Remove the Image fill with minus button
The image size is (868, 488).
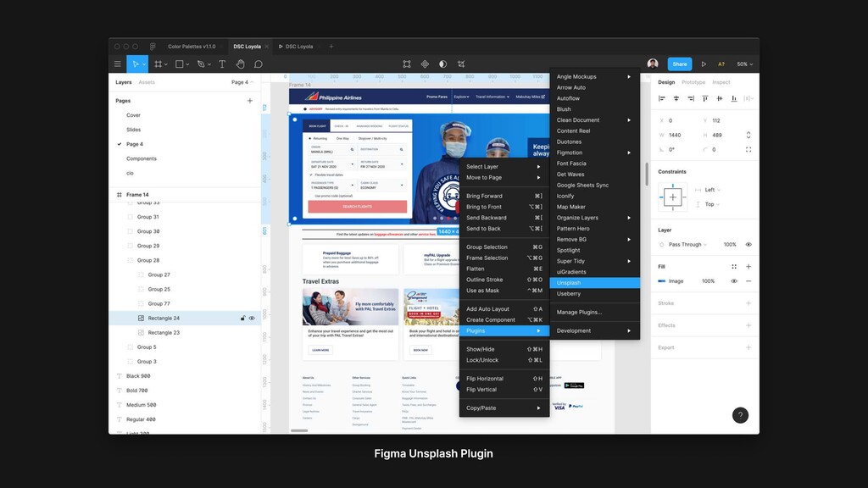(748, 281)
